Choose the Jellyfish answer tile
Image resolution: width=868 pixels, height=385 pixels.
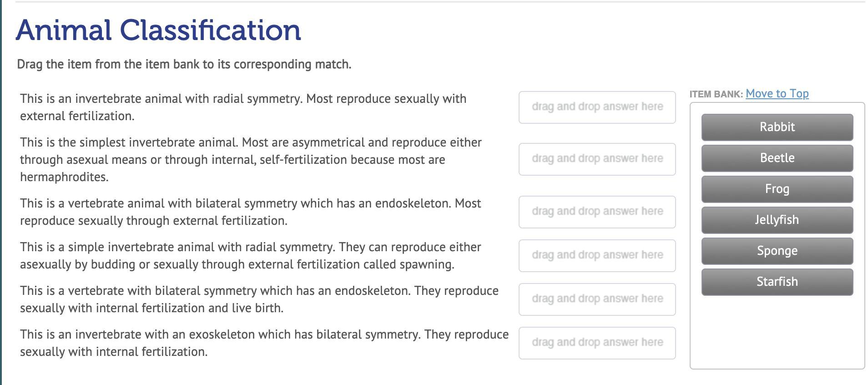pyautogui.click(x=777, y=220)
